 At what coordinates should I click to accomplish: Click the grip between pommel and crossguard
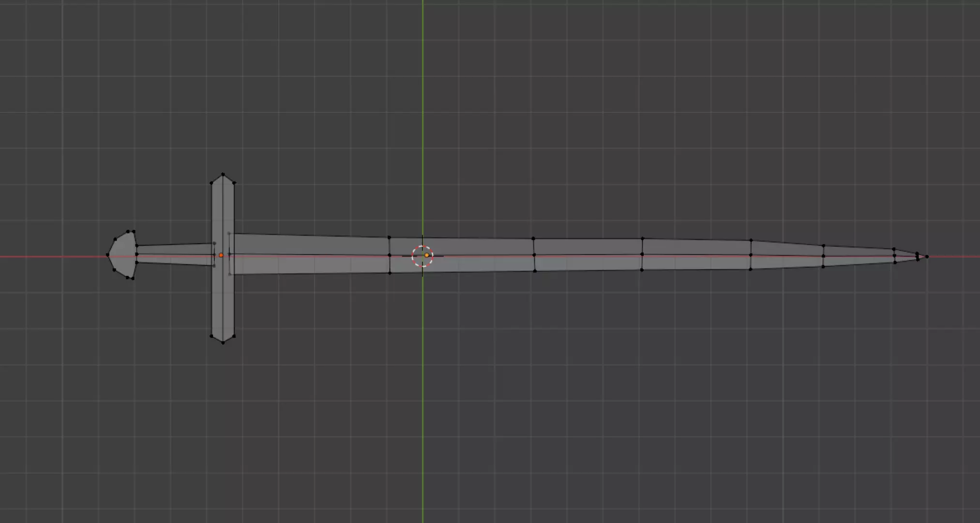175,254
